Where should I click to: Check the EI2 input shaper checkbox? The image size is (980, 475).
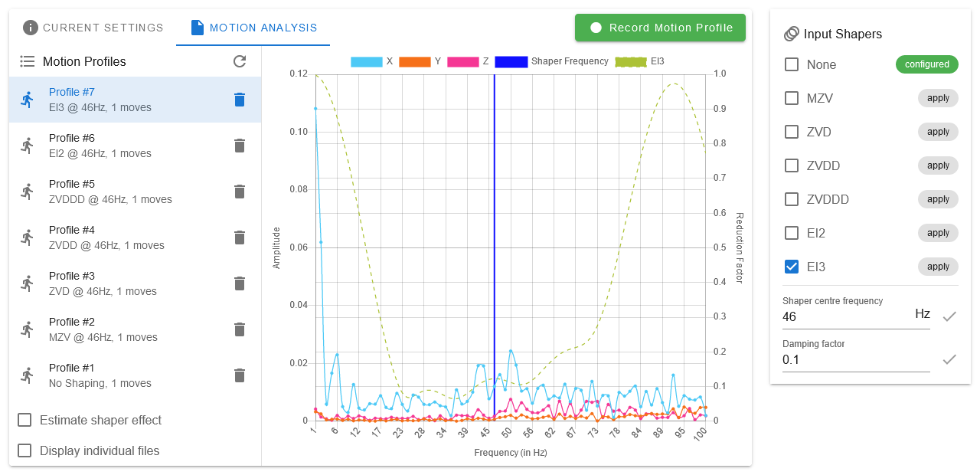[x=792, y=233]
